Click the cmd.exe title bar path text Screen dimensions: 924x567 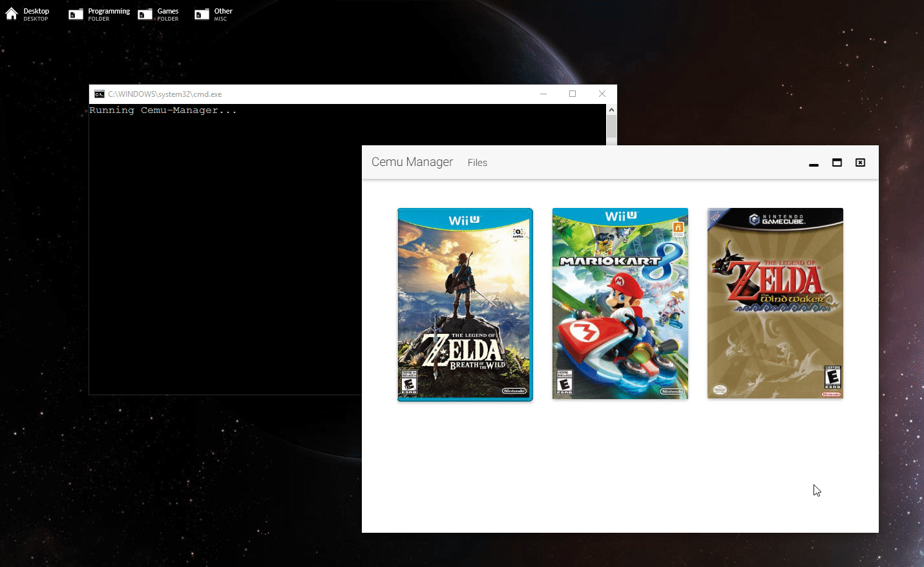(x=165, y=94)
